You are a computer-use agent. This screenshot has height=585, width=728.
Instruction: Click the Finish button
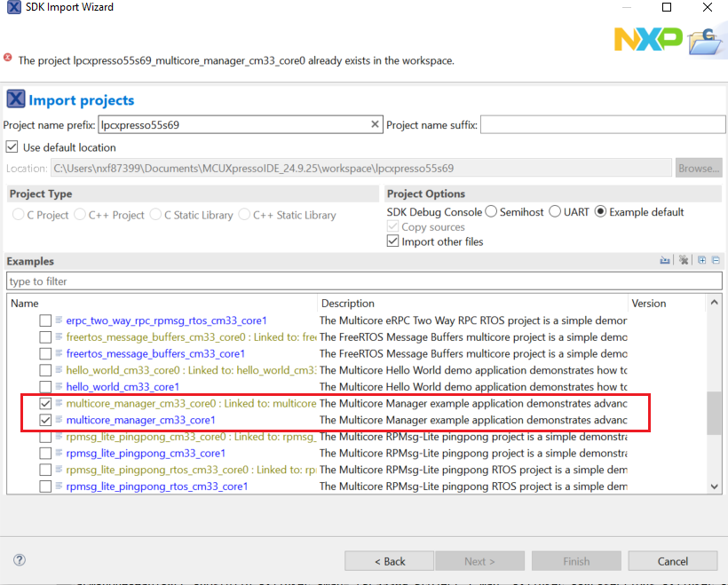(576, 561)
